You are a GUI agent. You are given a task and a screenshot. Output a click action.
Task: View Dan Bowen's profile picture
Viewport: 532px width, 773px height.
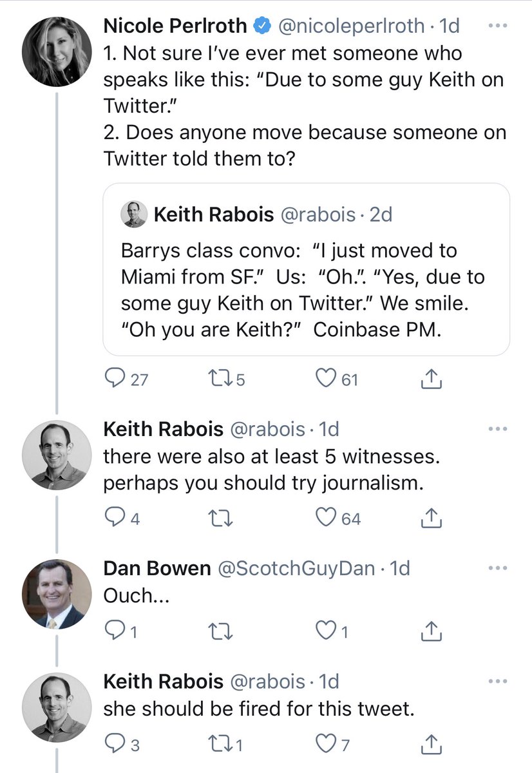pyautogui.click(x=55, y=593)
